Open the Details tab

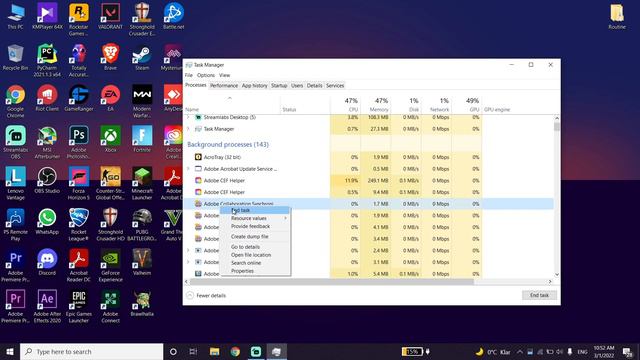tap(315, 86)
